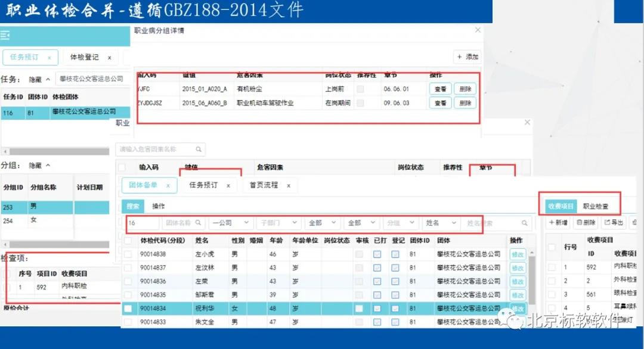This screenshot has height=349, width=644.
Task: Click 查看 for 职业机动车驾驶作业 row
Action: [x=440, y=103]
